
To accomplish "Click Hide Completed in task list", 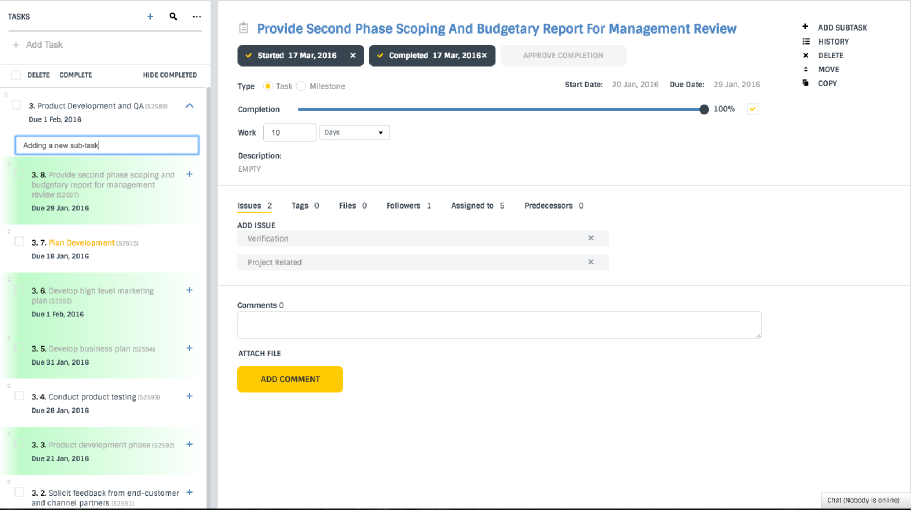I will tap(170, 75).
